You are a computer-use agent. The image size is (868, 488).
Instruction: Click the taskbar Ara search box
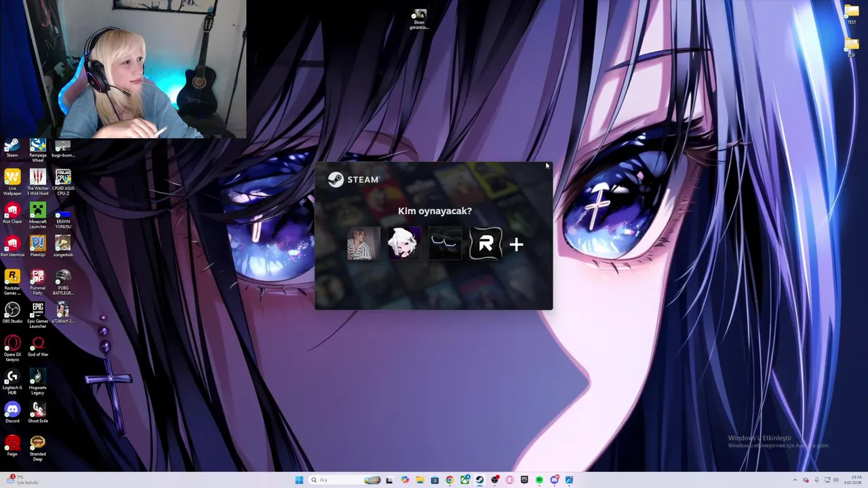tap(344, 480)
